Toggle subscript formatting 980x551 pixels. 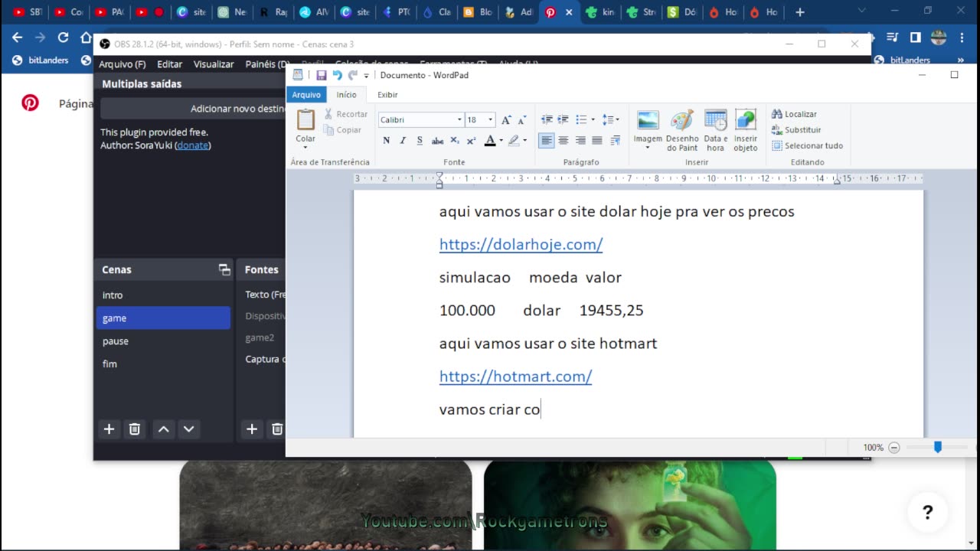click(455, 141)
